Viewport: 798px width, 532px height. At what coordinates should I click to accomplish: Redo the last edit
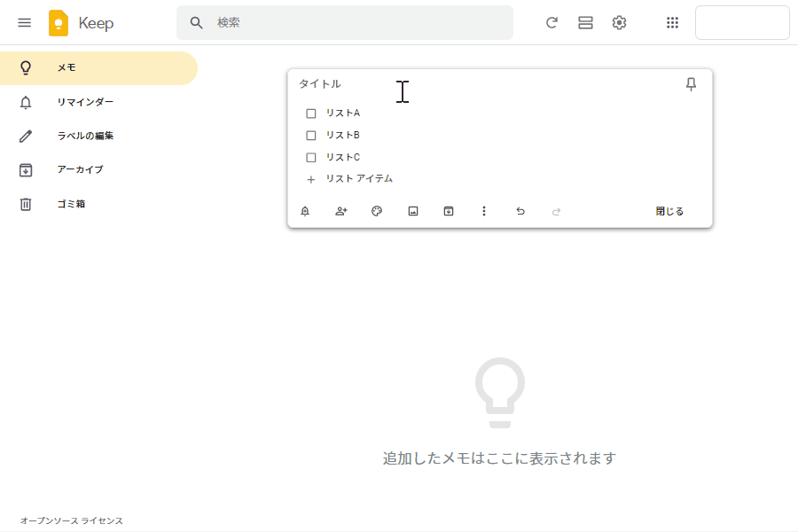pyautogui.click(x=556, y=211)
